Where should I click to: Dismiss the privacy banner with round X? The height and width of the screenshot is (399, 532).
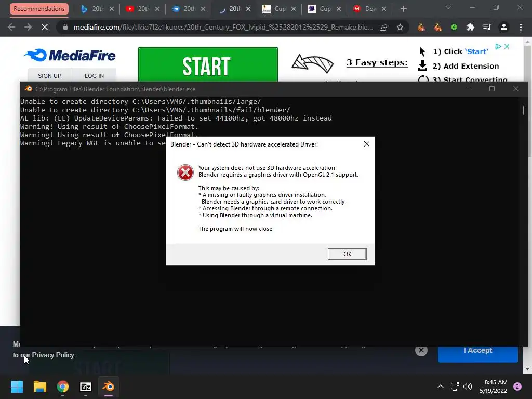(421, 351)
